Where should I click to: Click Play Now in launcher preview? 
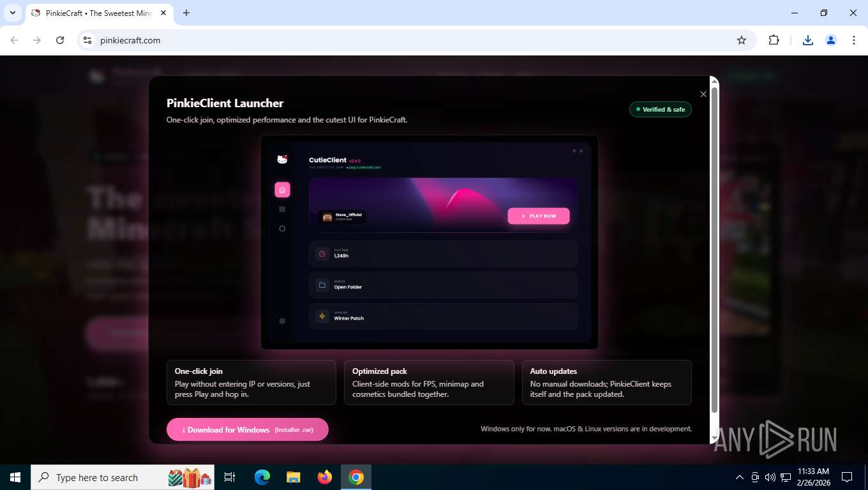(539, 216)
